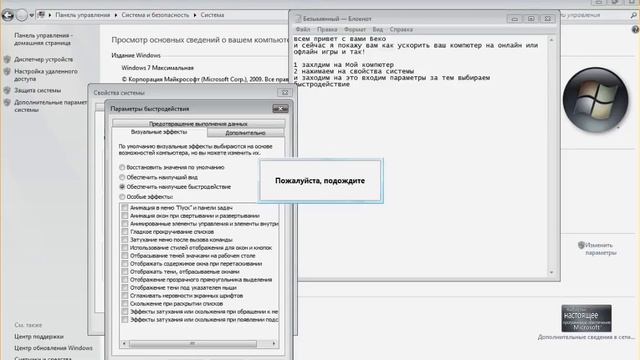
Task: Open Панель управления - домашняя страница link
Action: [x=44, y=39]
